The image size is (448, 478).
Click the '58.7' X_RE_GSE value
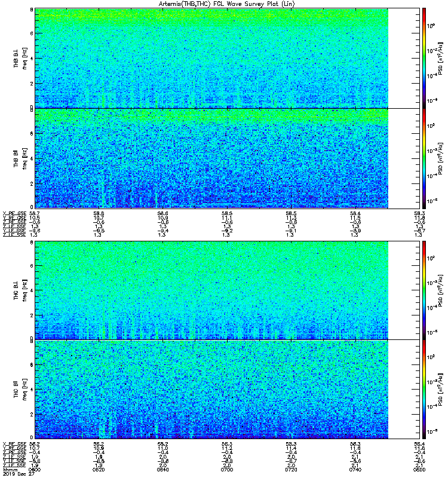[34, 214]
